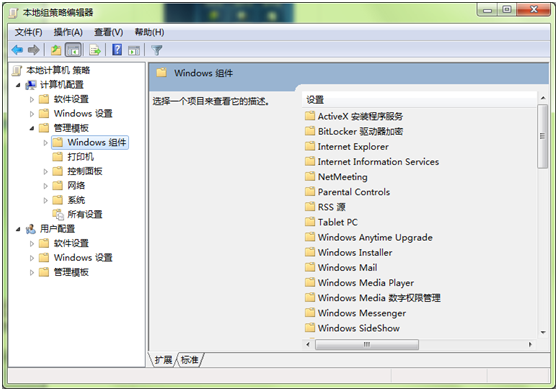
Task: Click the Tablet PC folder icon
Action: point(310,222)
